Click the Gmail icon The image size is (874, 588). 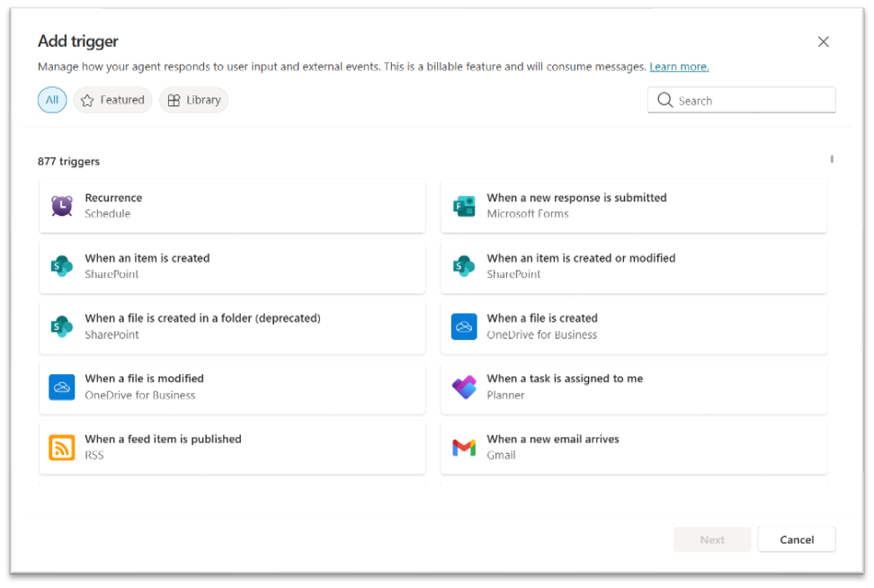coord(463,447)
